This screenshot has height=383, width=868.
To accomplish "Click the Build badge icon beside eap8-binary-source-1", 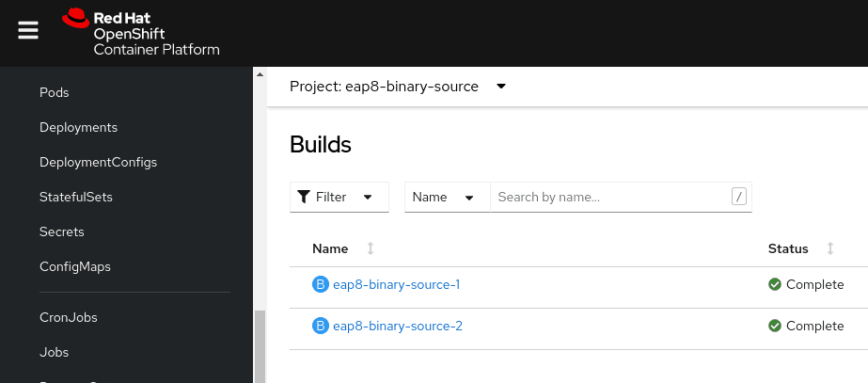I will pyautogui.click(x=320, y=284).
